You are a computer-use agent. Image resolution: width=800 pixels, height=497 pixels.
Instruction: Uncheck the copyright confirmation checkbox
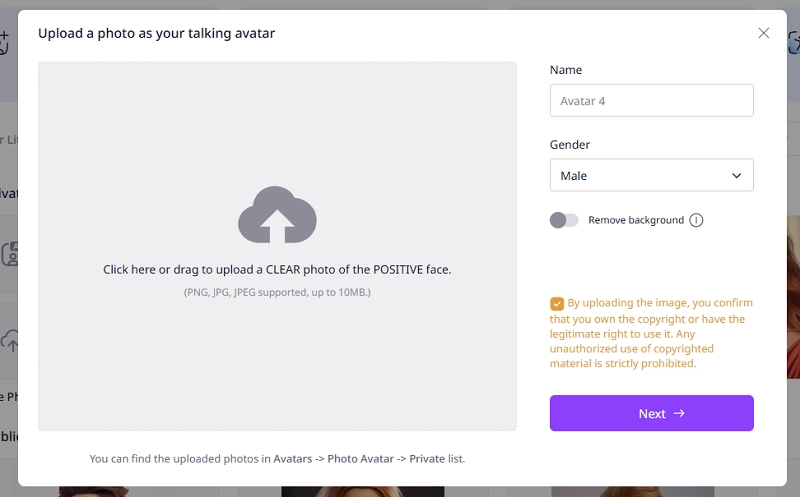coord(557,303)
